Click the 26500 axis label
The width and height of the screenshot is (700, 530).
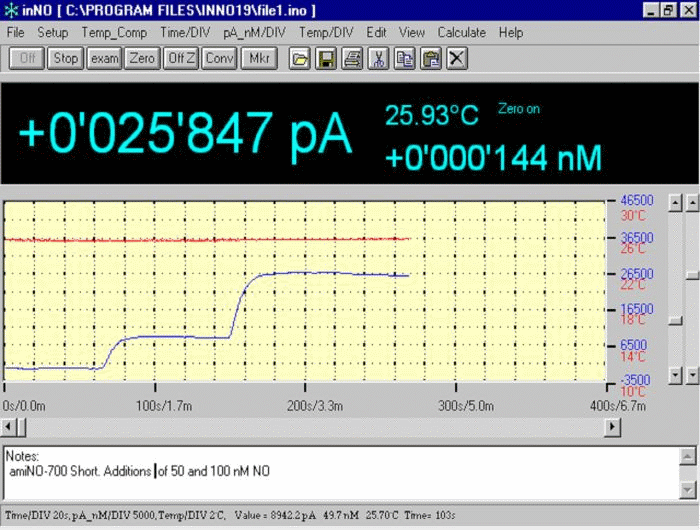click(637, 274)
